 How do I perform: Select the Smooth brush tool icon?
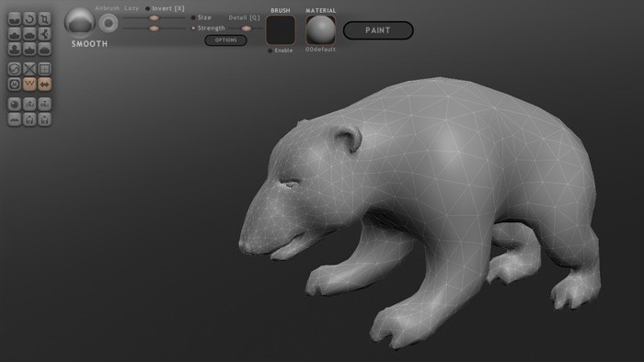(44, 49)
